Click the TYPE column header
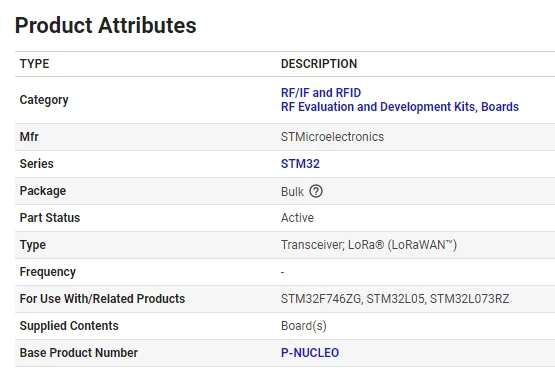555x373 pixels. [34, 64]
